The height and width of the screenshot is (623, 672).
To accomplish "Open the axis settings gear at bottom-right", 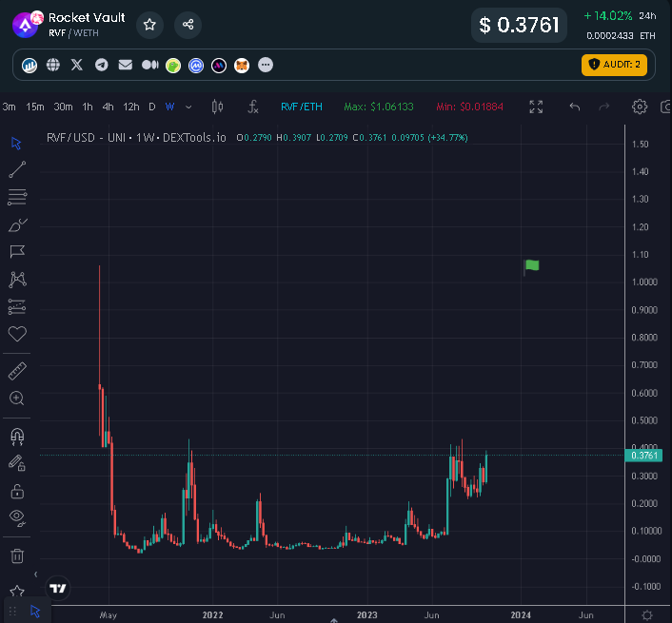I will click(x=647, y=614).
